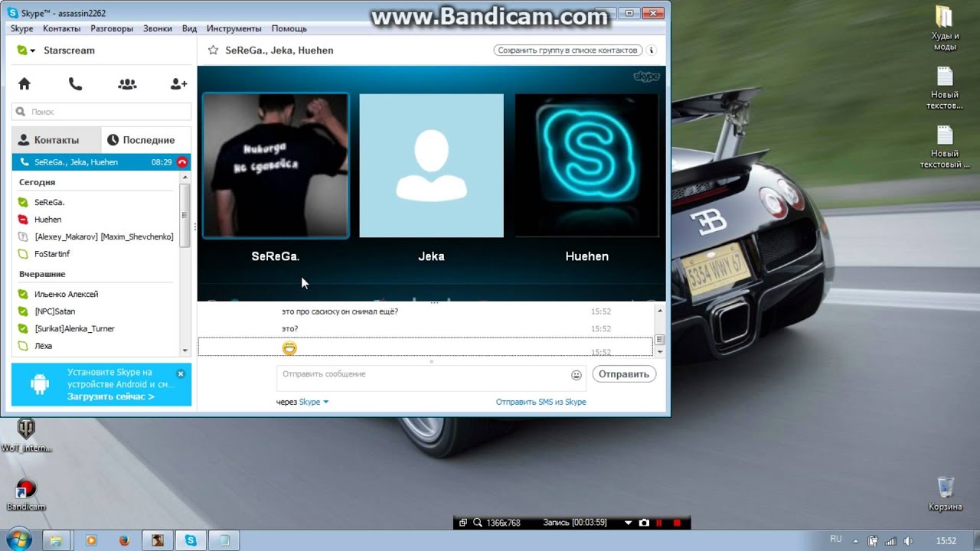
Task: Select the Huehen avatar tile
Action: [x=586, y=165]
